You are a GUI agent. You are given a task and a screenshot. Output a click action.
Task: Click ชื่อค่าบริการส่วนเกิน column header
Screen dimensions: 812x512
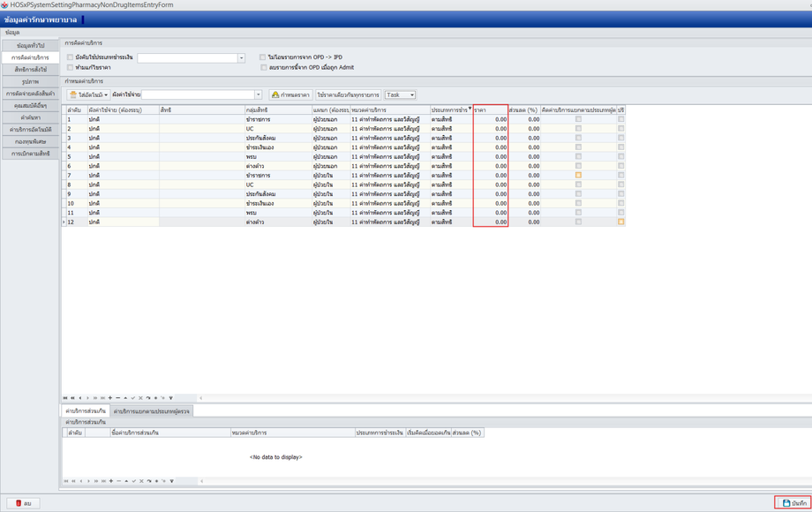(x=170, y=433)
